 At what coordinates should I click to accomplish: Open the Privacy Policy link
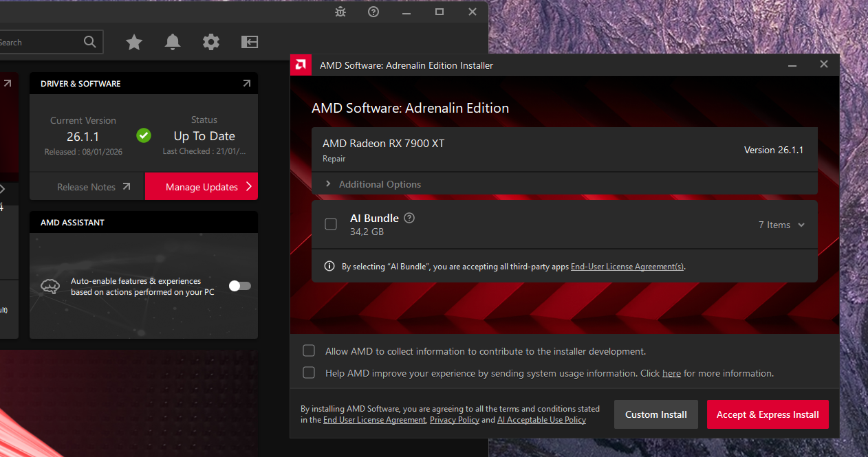click(454, 420)
